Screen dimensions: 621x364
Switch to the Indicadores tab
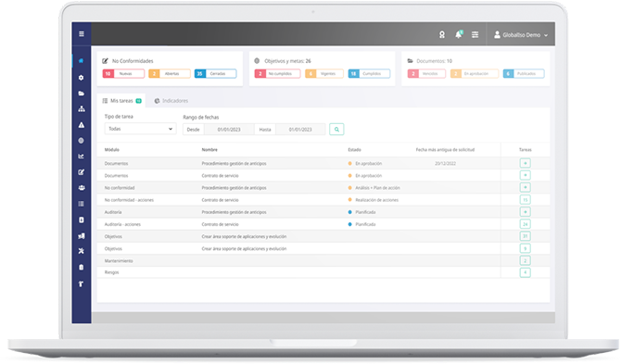[x=171, y=101]
